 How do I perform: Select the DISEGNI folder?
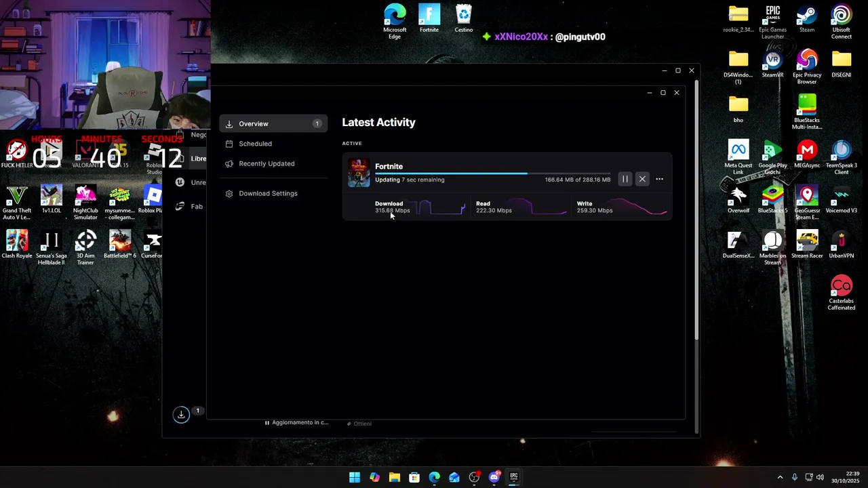[x=842, y=64]
